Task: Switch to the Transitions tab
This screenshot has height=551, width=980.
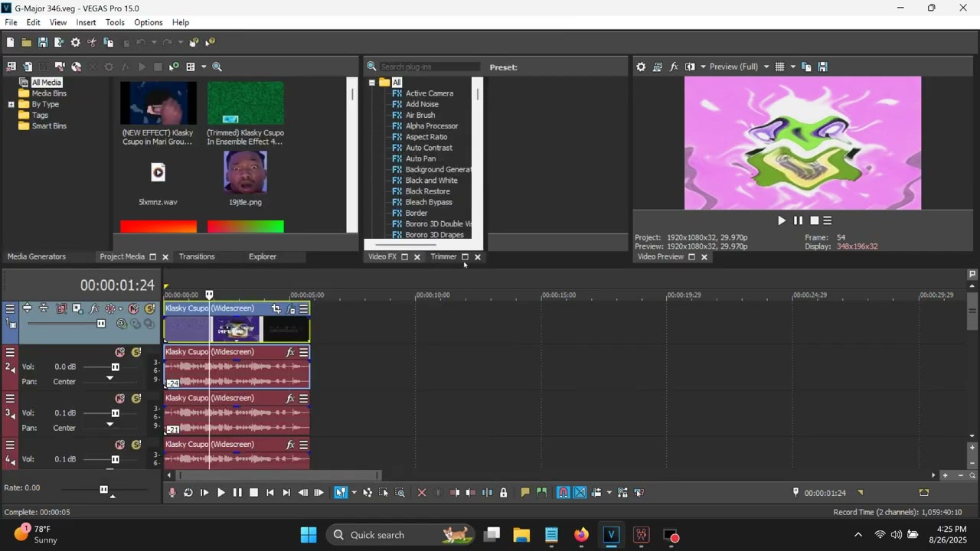Action: 197,256
